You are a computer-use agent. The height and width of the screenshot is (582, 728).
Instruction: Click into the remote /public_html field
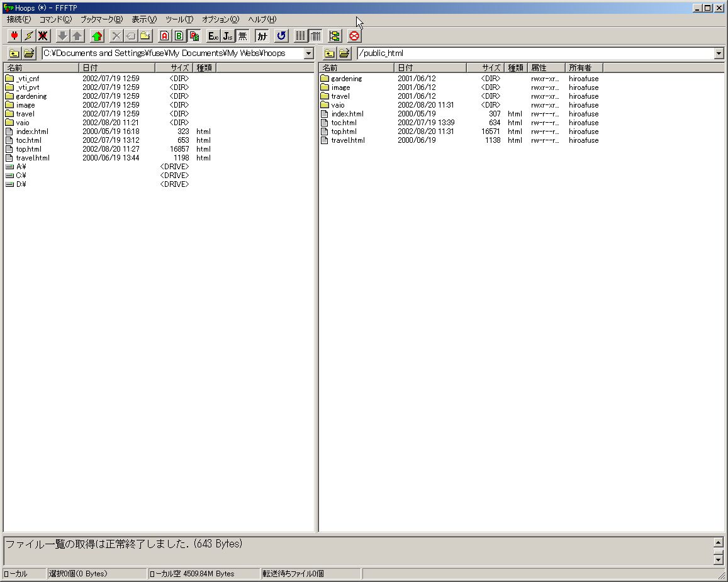[535, 53]
